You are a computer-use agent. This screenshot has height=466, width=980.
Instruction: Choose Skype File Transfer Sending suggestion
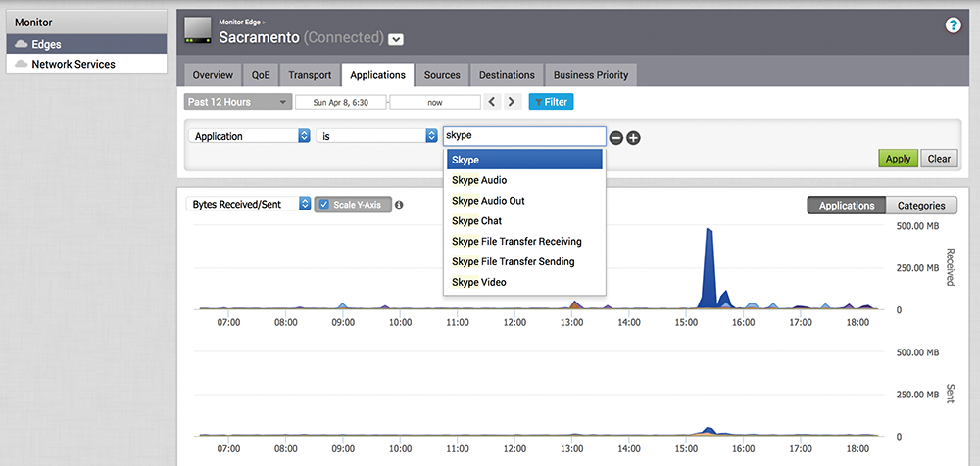(524, 261)
